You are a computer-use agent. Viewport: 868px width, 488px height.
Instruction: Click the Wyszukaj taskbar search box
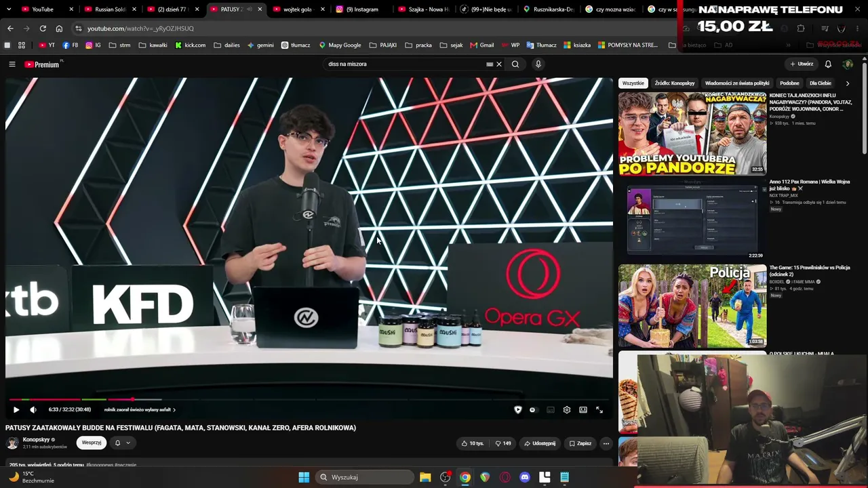(364, 477)
